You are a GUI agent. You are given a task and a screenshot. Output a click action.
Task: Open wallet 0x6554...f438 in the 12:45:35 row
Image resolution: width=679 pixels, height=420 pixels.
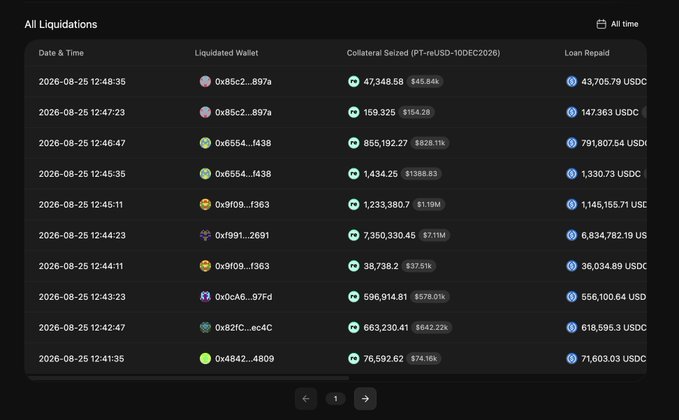pos(243,174)
